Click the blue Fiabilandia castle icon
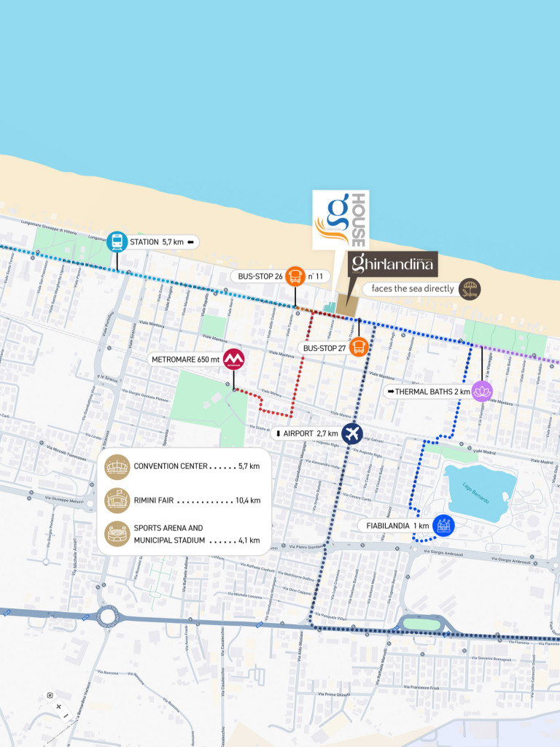 pos(443,525)
